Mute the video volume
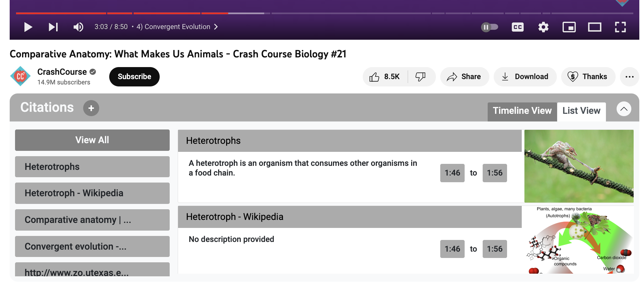The width and height of the screenshot is (644, 285). [x=78, y=27]
